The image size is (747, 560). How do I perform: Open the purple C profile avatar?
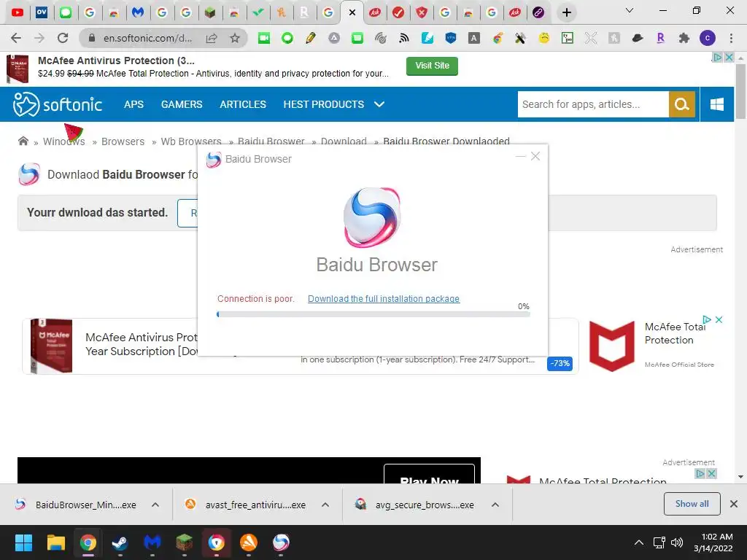click(708, 38)
